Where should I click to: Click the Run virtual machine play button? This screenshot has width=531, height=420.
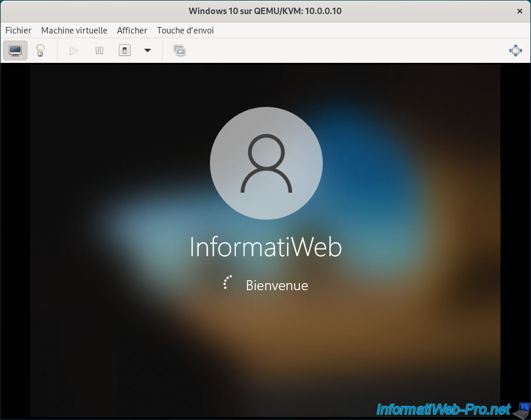[74, 51]
